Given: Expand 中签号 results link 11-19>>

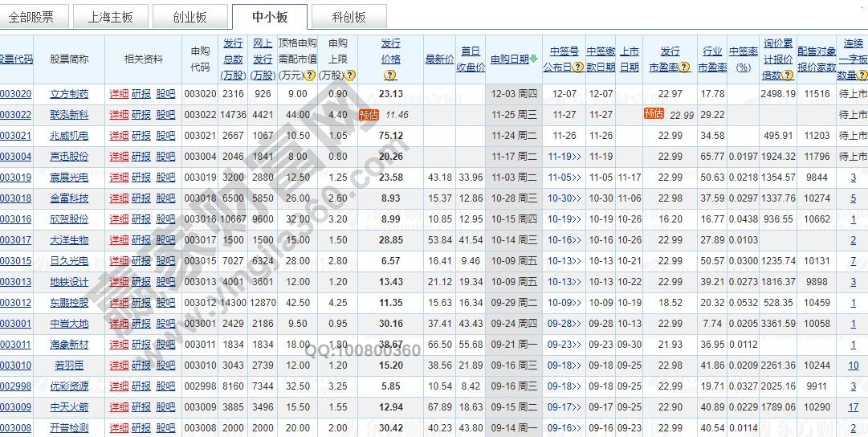Looking at the screenshot, I should (x=564, y=157).
